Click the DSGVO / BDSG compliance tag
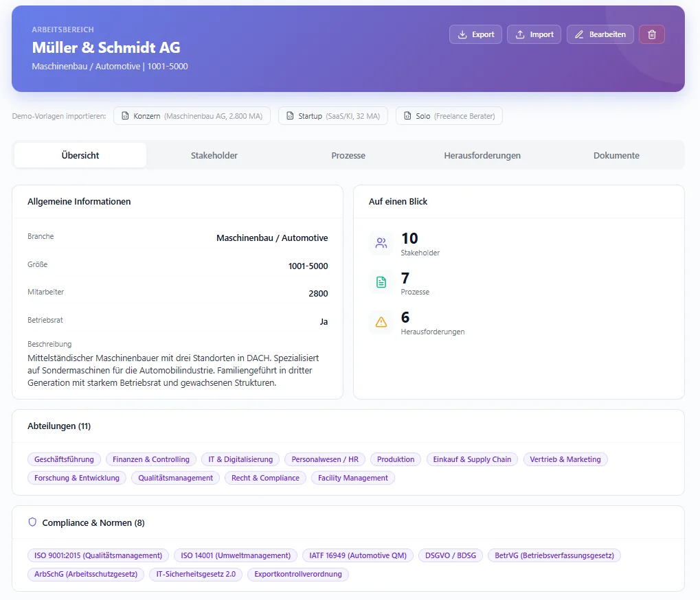Screen dimensions: 700x600 [450, 555]
